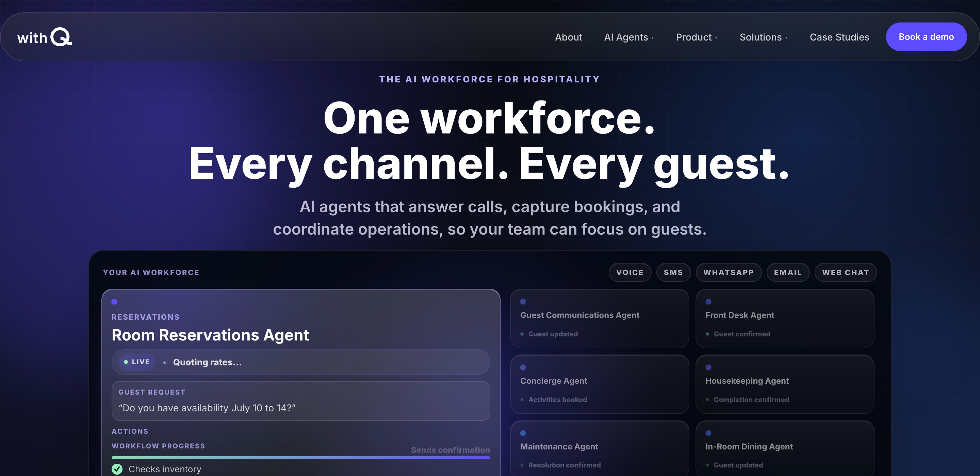Click the Housekeeping Agent status dot
Image resolution: width=980 pixels, height=476 pixels.
708,367
